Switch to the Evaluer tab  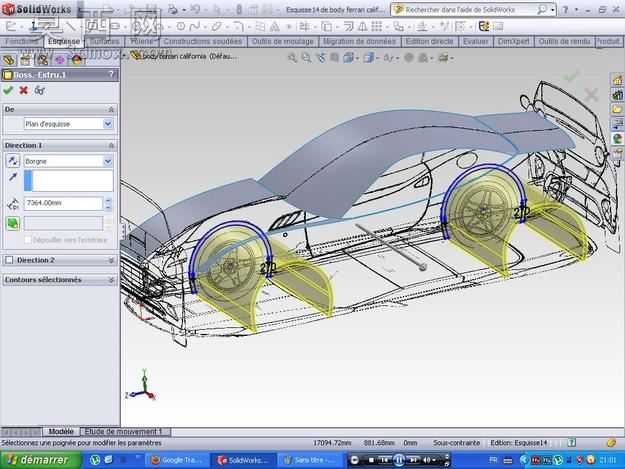click(x=476, y=41)
